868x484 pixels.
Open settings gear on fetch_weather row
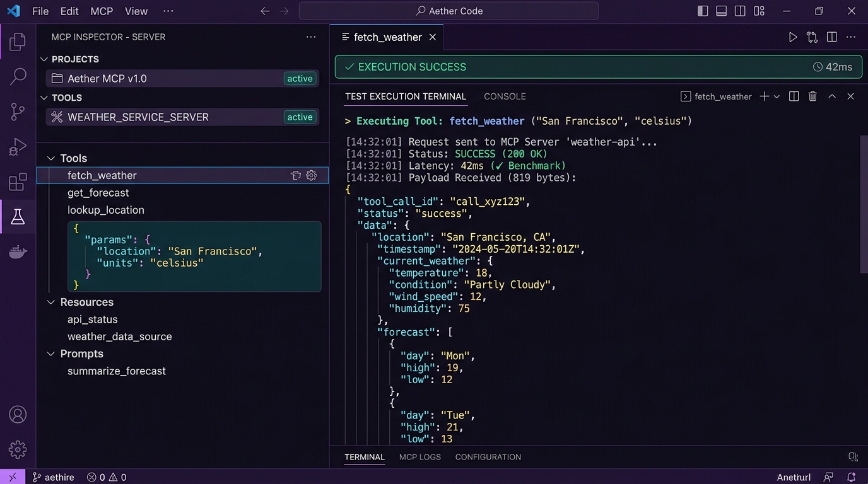coord(311,176)
